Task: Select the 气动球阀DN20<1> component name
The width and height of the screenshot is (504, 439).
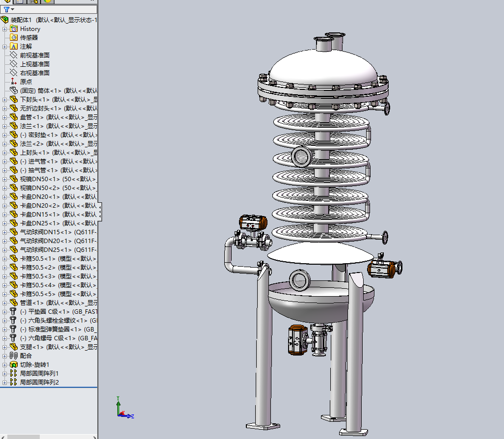Action: pyautogui.click(x=46, y=241)
